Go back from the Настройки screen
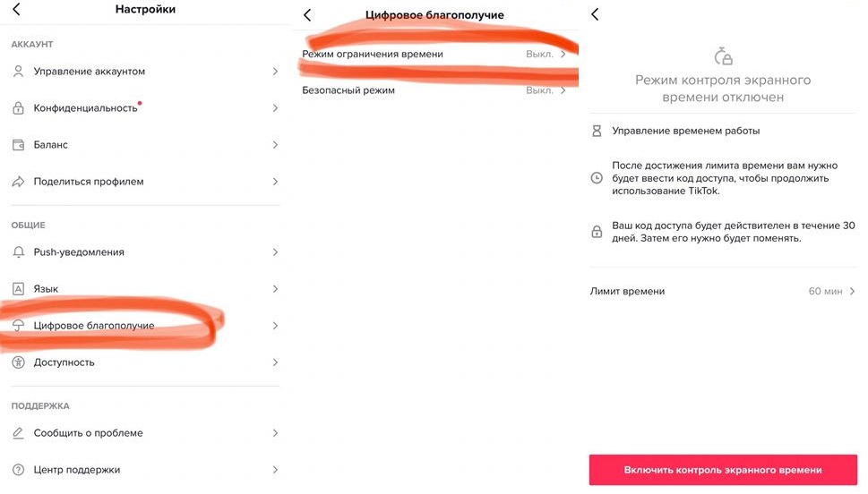The width and height of the screenshot is (868, 494). tap(16, 10)
